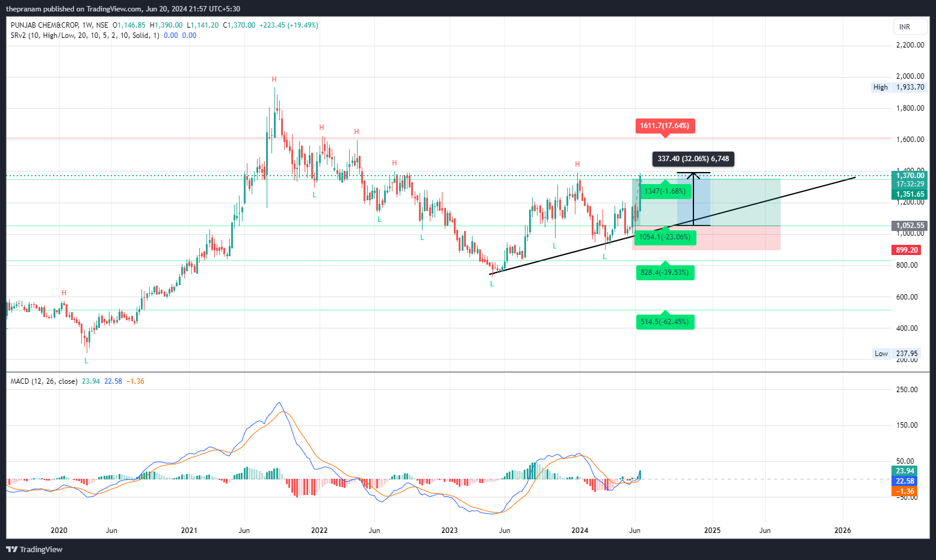Select the red stop-loss zone of the position
Image resolution: width=936 pixels, height=560 pixels.
(x=707, y=238)
